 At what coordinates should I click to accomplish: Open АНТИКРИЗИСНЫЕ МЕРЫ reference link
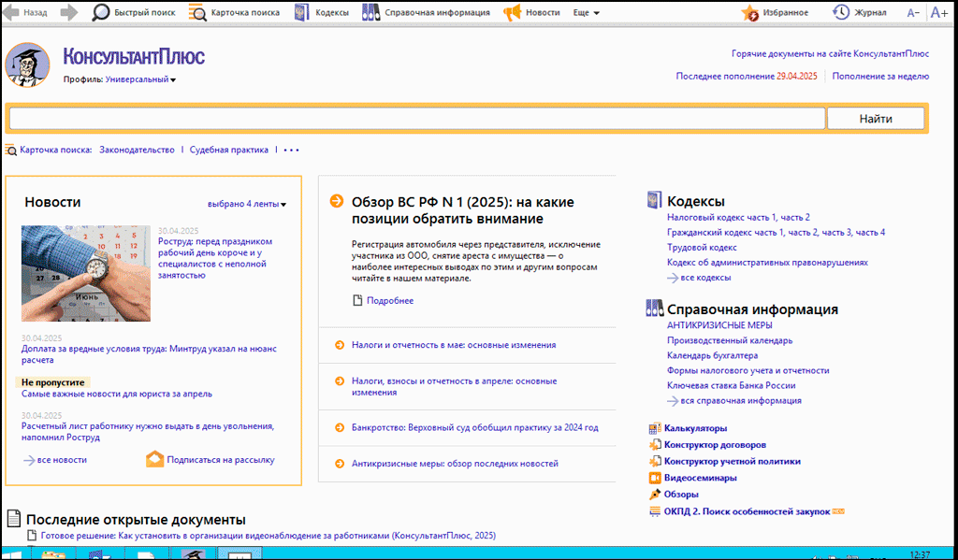pyautogui.click(x=719, y=325)
